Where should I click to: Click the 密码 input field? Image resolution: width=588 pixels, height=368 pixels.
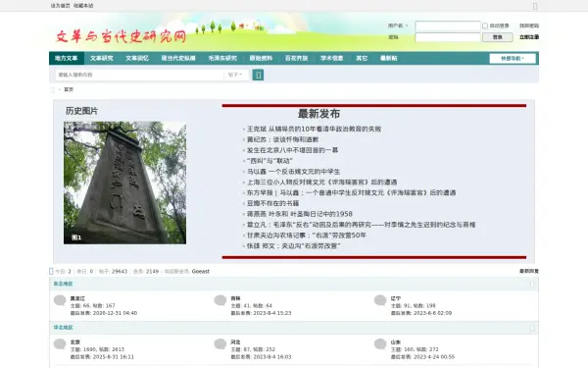pyautogui.click(x=448, y=37)
